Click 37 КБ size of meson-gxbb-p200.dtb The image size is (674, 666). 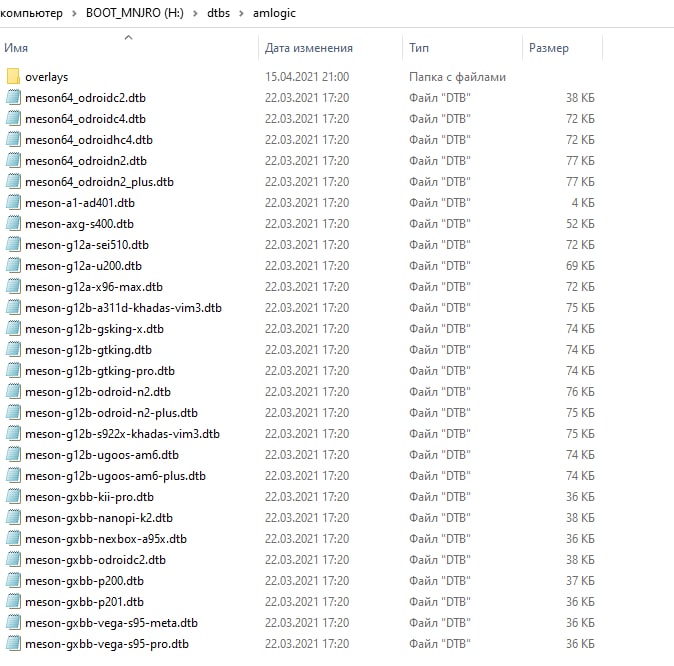580,581
